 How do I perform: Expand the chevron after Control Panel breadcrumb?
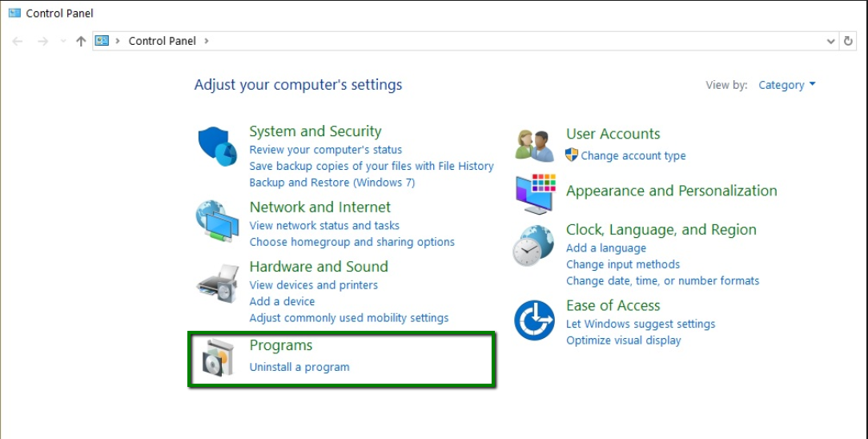[x=207, y=41]
